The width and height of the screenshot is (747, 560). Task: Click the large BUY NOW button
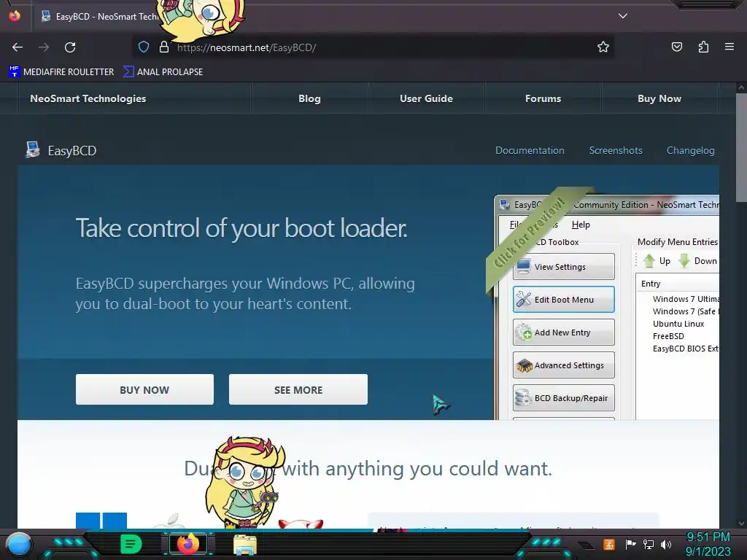coord(145,389)
